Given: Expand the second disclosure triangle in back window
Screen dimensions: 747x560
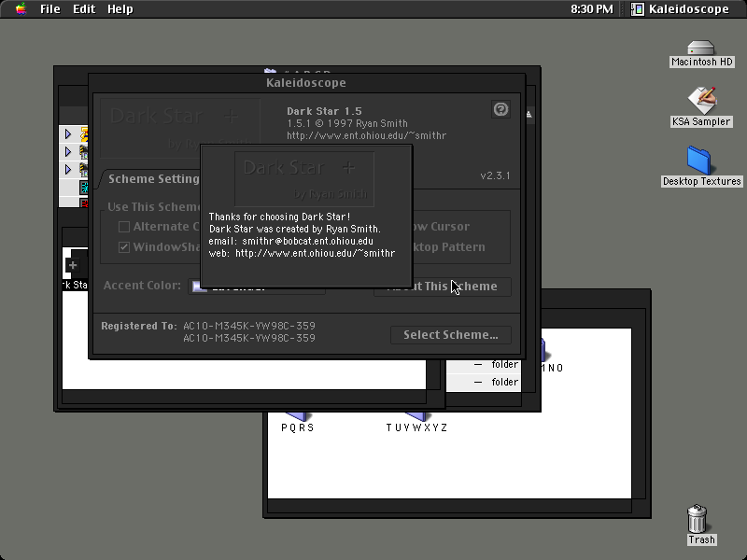Looking at the screenshot, I should (67, 151).
